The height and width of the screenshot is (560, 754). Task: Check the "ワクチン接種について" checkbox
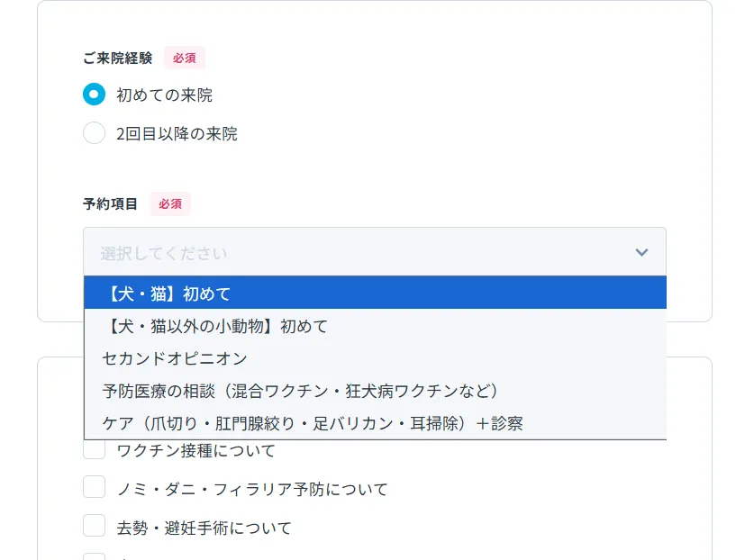[x=94, y=449]
